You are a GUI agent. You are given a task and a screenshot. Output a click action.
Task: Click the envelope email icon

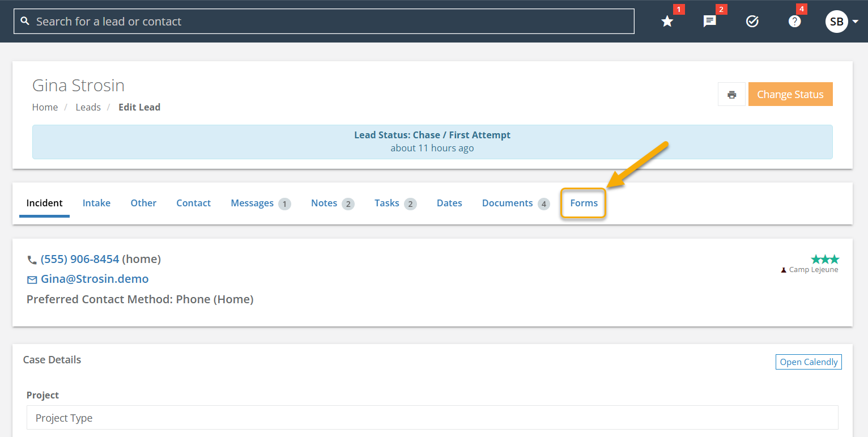coord(32,279)
